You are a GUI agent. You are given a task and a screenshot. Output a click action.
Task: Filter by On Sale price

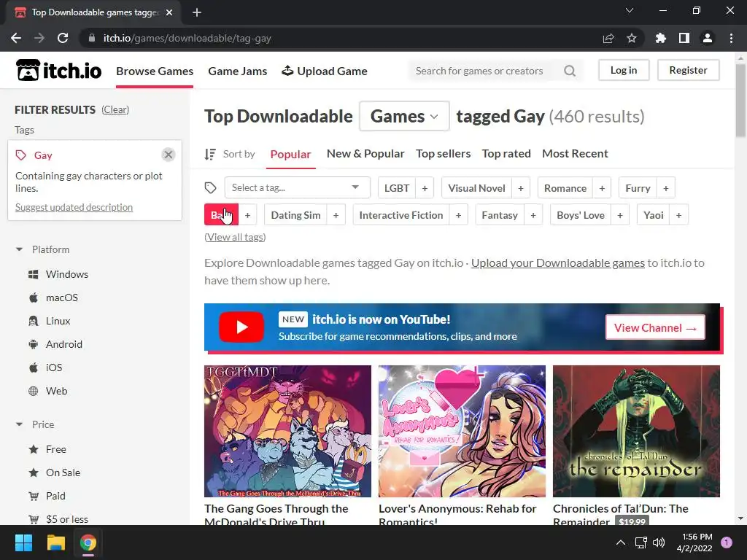(54, 472)
